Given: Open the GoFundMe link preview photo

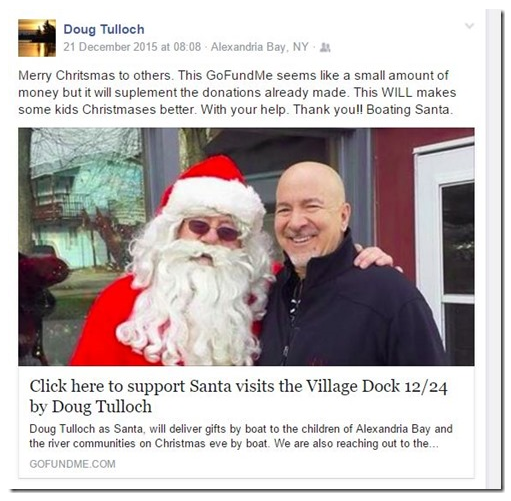Looking at the screenshot, I should tap(246, 247).
